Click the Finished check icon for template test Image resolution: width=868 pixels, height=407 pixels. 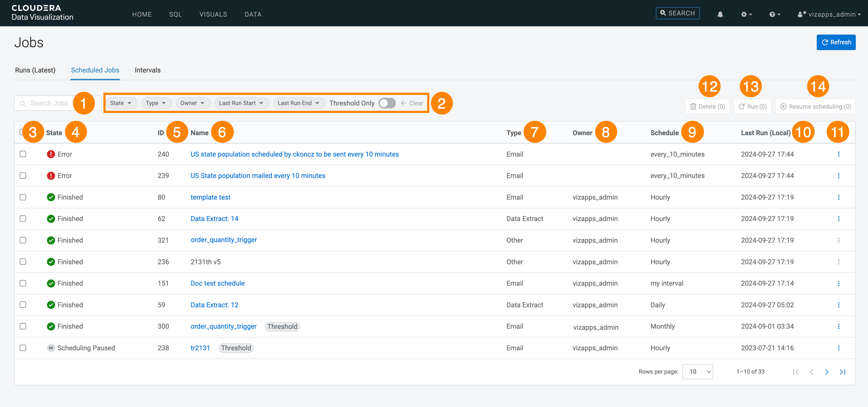tap(51, 197)
